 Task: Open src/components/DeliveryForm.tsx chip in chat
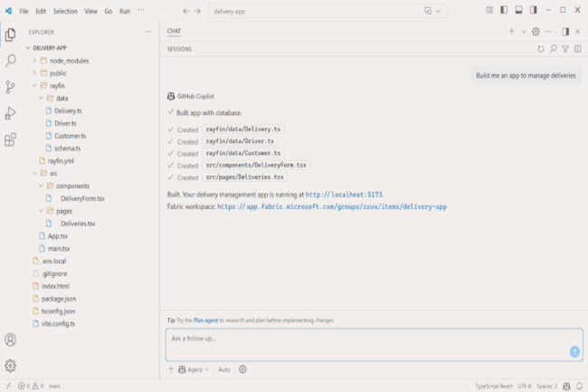pyautogui.click(x=256, y=165)
